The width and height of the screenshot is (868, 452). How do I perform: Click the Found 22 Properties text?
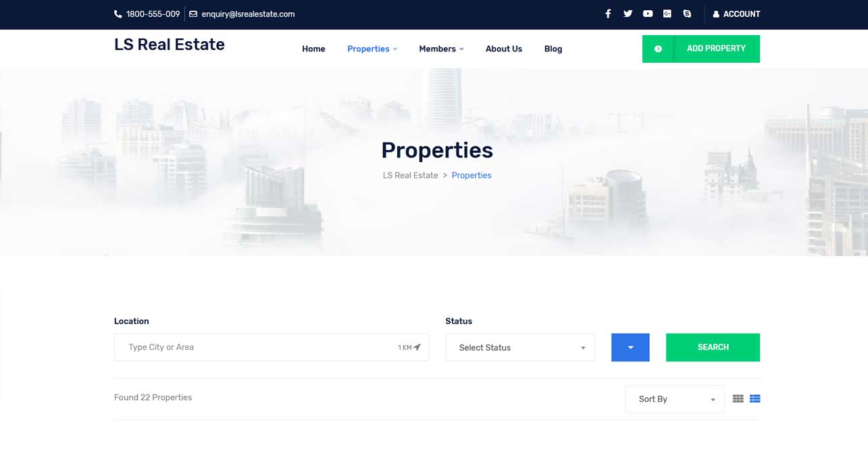(153, 397)
